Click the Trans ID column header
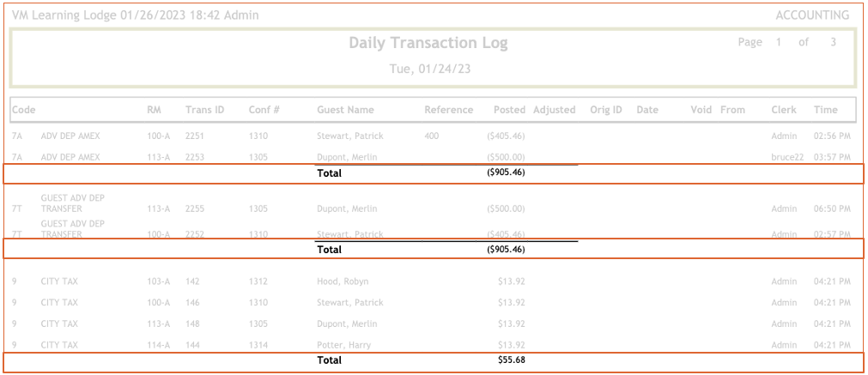This screenshot has height=375, width=868. point(204,110)
